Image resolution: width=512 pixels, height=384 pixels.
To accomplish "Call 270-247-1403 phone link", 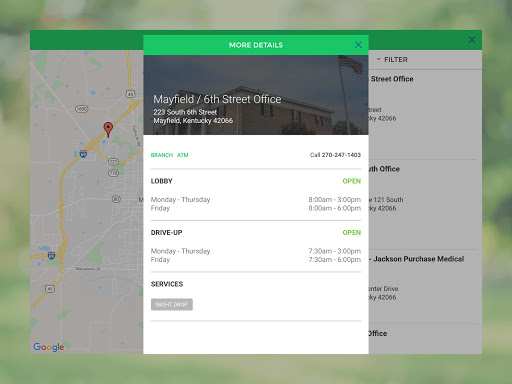I will click(335, 155).
